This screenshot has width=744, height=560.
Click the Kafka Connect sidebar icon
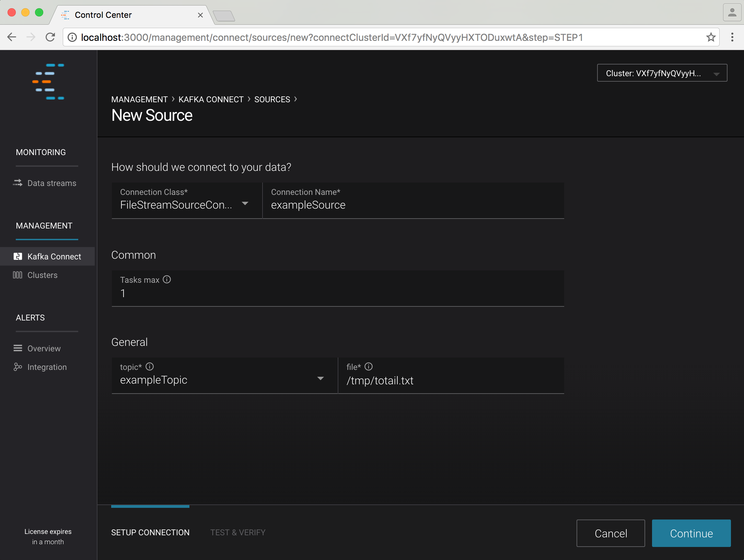coord(18,256)
